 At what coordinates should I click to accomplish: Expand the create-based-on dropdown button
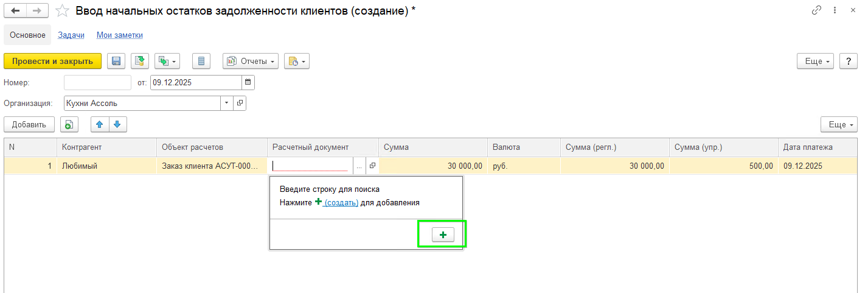pyautogui.click(x=167, y=61)
